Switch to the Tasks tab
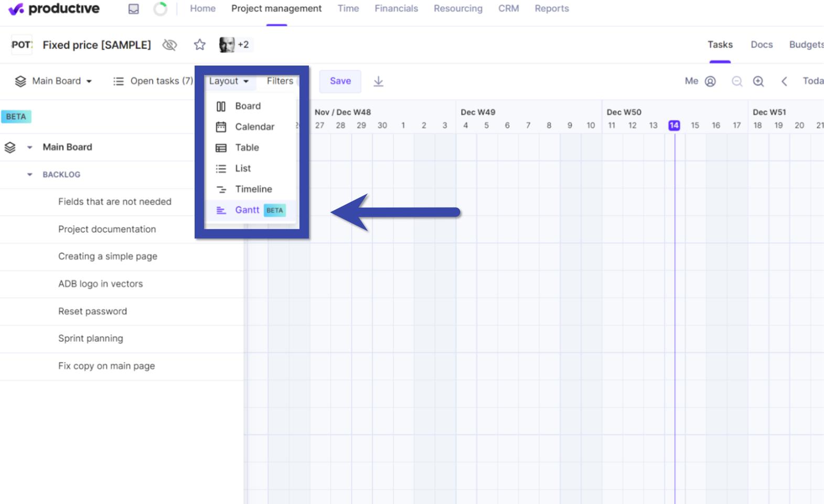The height and width of the screenshot is (504, 824). (720, 45)
